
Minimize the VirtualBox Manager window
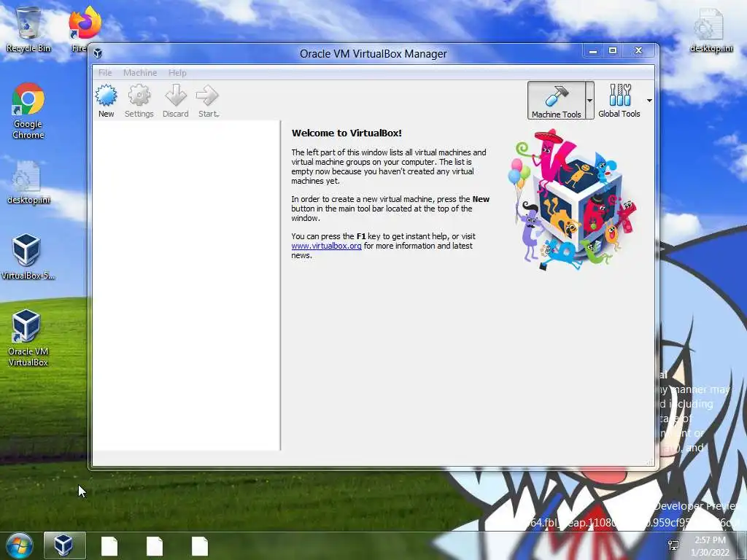[x=593, y=51]
